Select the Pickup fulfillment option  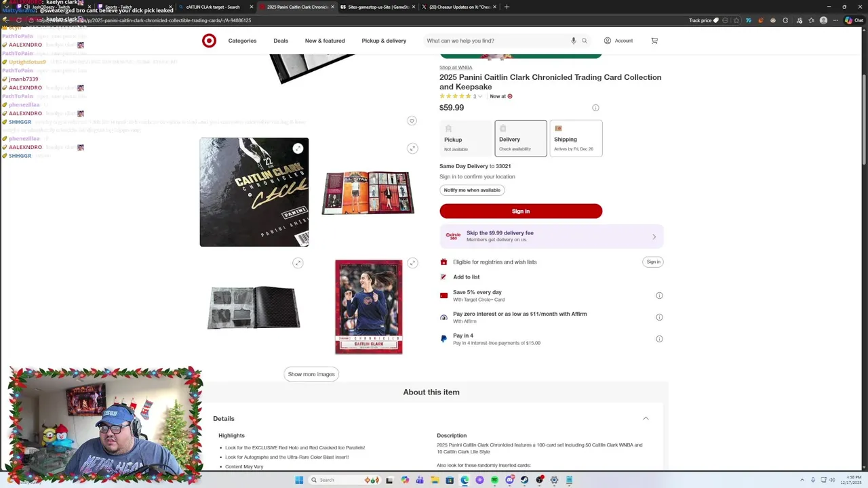click(x=466, y=138)
